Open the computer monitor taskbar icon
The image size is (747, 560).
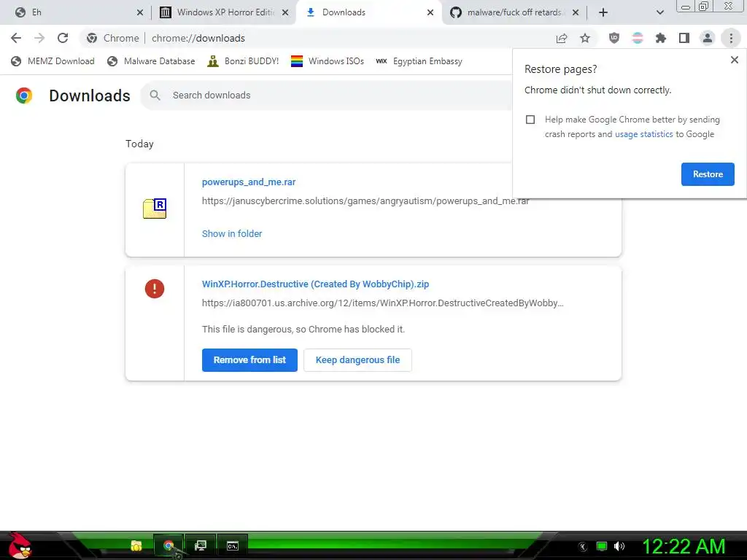201,545
